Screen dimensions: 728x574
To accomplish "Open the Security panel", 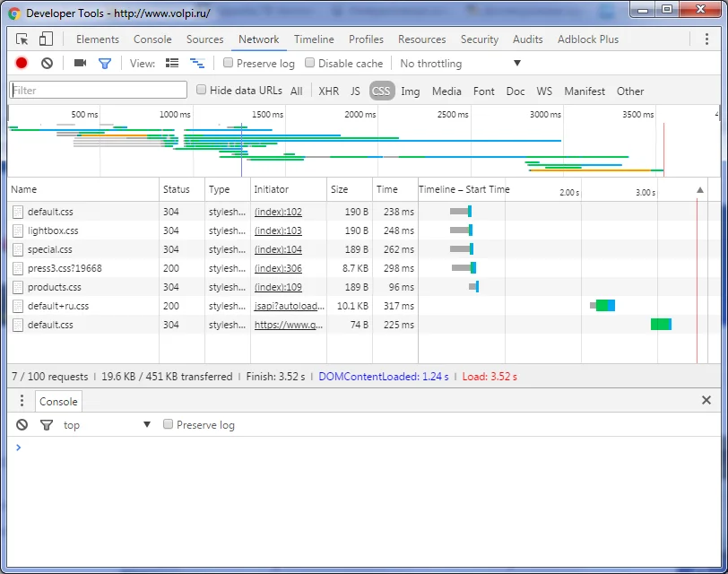I will coord(480,39).
